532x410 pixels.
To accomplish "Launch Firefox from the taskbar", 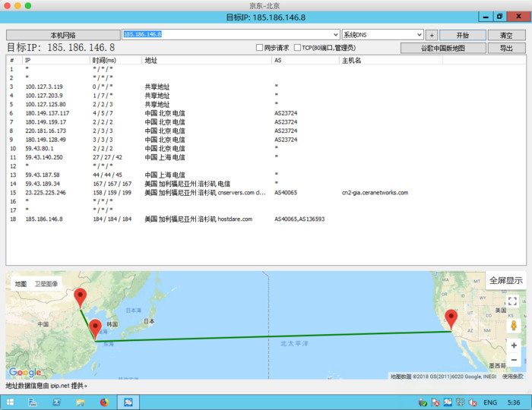I will pos(104,402).
